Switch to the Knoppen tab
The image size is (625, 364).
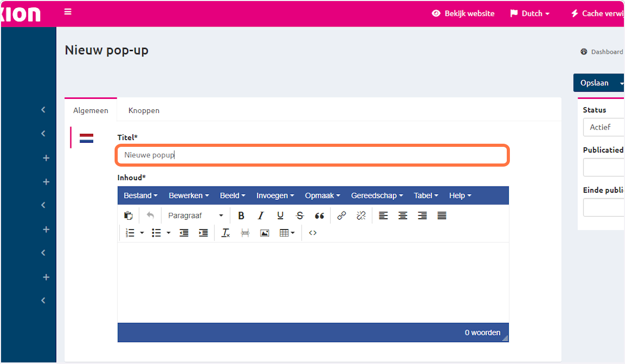click(144, 110)
